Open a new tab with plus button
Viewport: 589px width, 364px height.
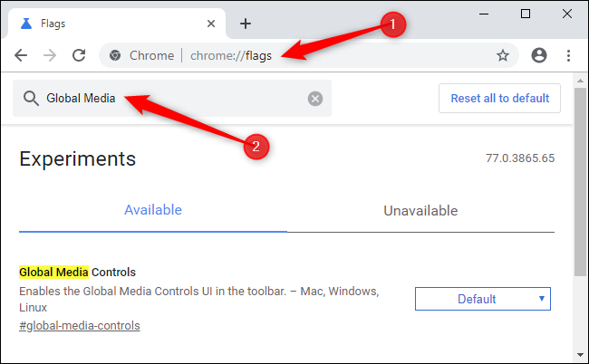tap(246, 24)
